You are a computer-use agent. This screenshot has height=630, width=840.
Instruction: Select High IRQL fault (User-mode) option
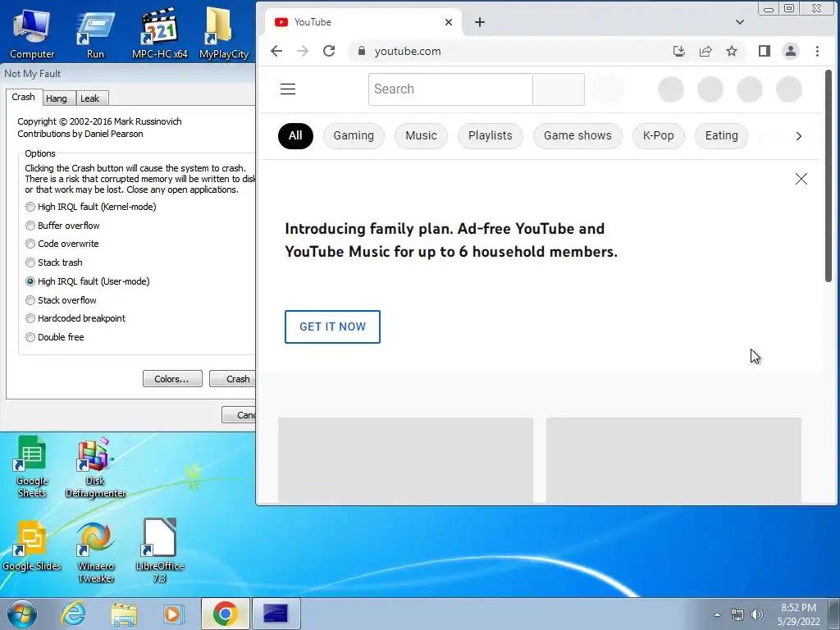coord(87,281)
